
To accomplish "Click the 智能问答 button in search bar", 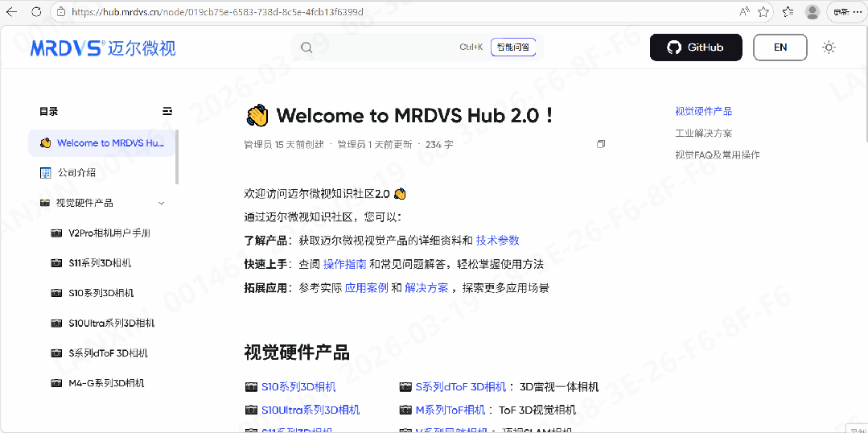I will [x=513, y=47].
